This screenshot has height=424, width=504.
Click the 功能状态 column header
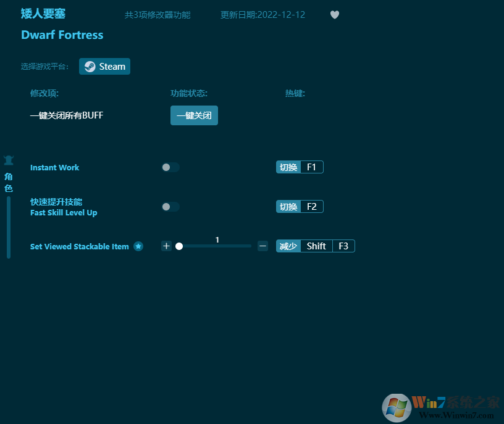click(189, 93)
